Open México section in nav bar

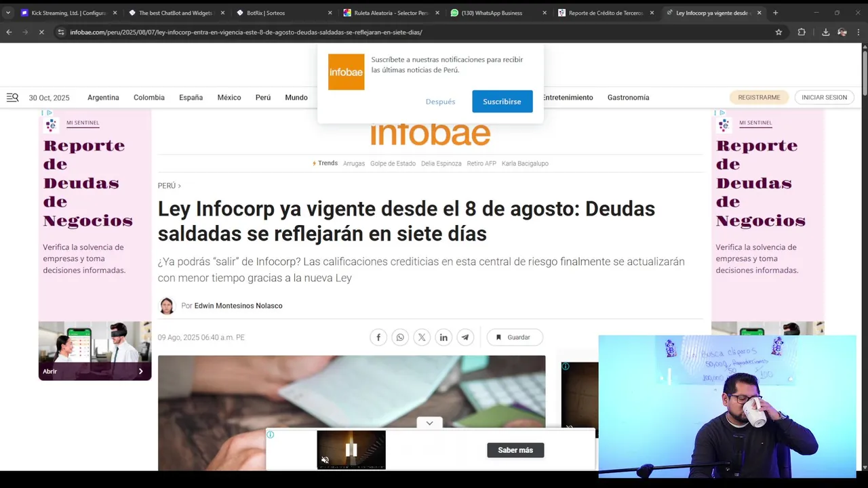click(229, 98)
